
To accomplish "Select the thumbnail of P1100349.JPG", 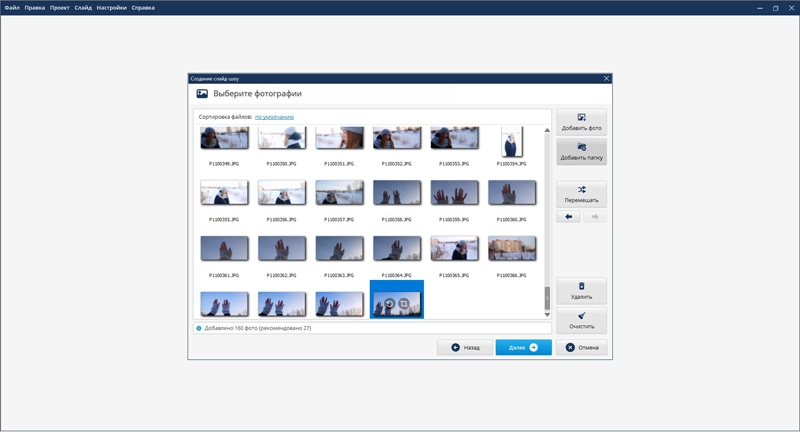I will pos(224,138).
